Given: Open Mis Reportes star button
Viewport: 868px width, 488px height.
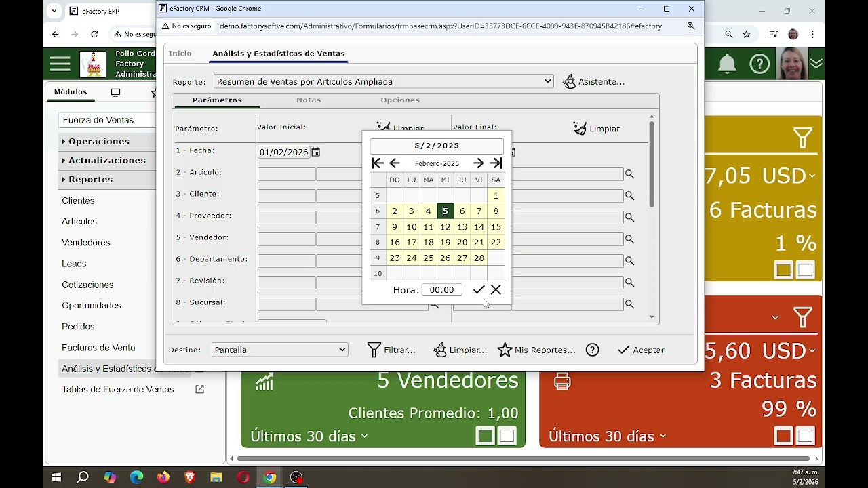Looking at the screenshot, I should [x=536, y=350].
